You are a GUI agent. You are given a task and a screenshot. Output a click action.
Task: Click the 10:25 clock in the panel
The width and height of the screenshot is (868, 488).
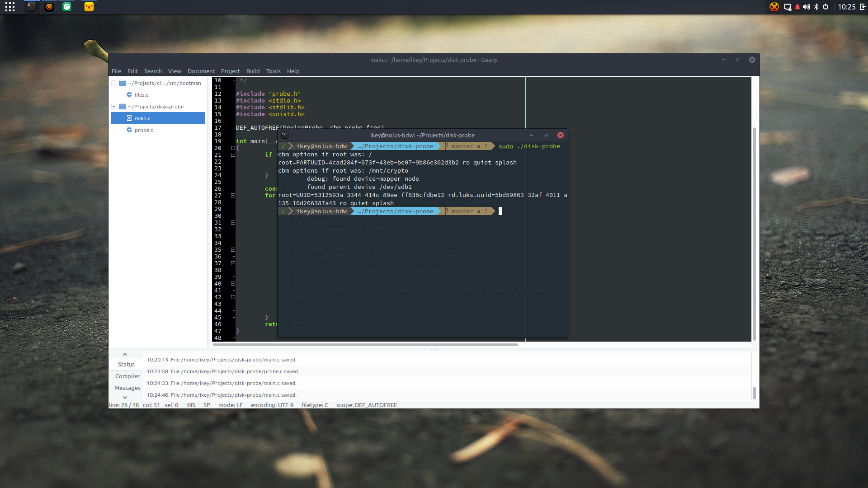point(847,7)
